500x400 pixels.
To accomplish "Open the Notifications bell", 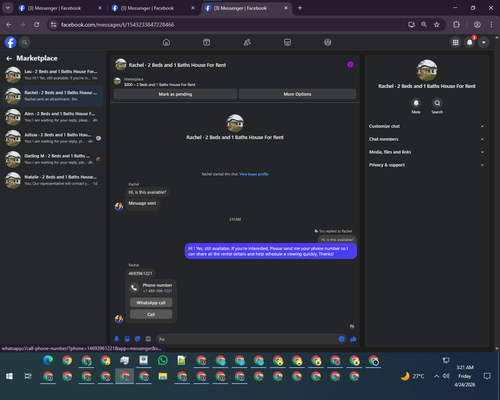I will point(470,42).
